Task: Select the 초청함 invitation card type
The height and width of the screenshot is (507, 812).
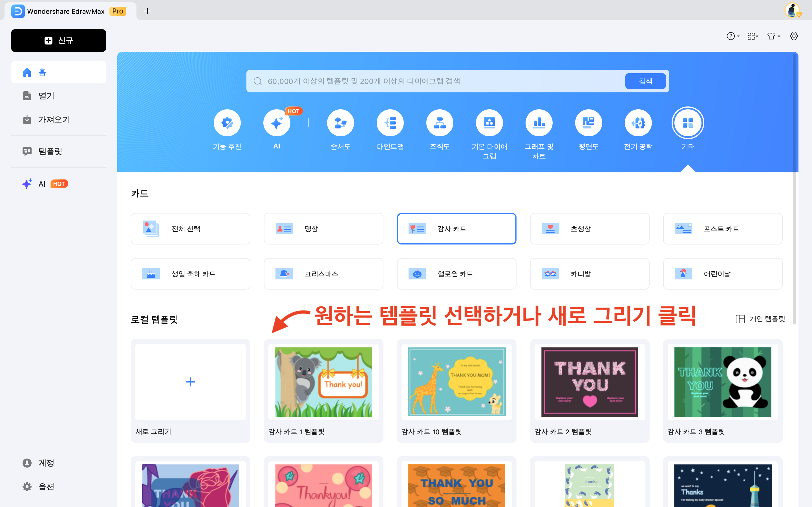Action: point(589,229)
